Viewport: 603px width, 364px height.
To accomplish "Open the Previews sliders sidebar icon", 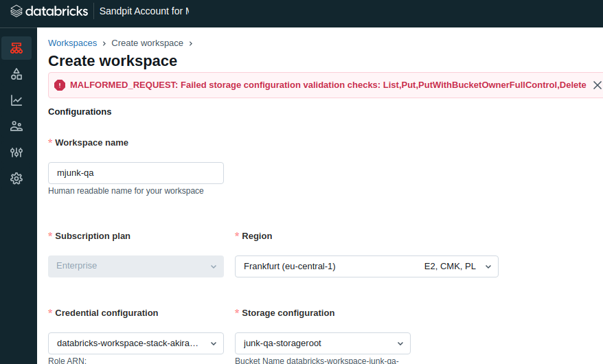I will click(x=16, y=152).
